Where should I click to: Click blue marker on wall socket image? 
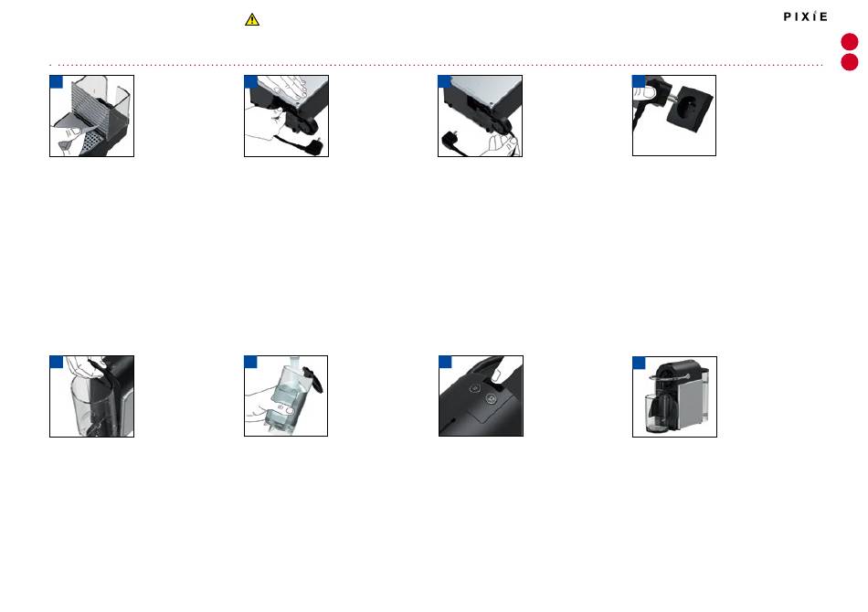pos(639,82)
